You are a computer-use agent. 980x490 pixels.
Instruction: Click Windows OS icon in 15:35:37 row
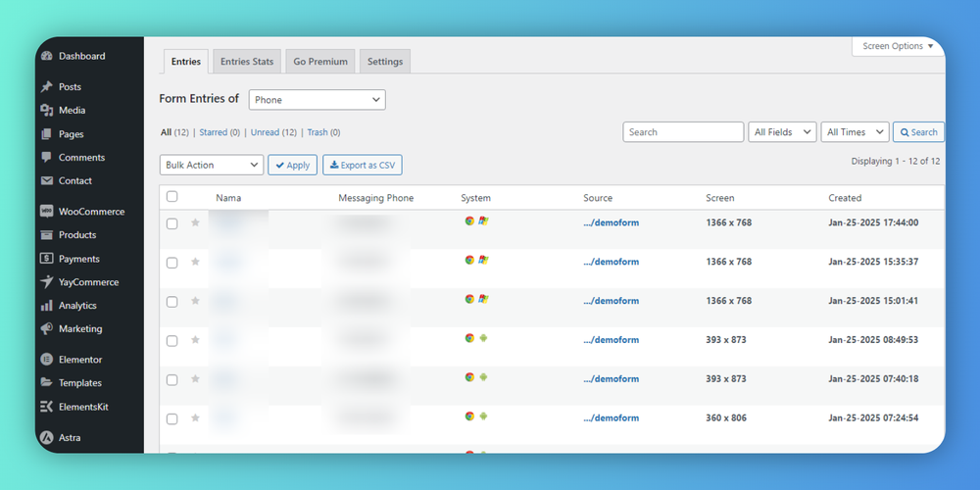(x=483, y=260)
